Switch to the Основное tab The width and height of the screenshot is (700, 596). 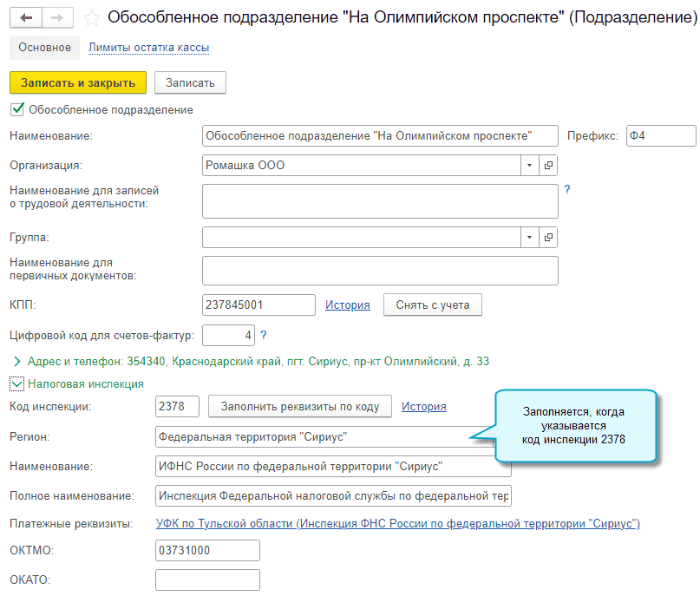tap(44, 48)
